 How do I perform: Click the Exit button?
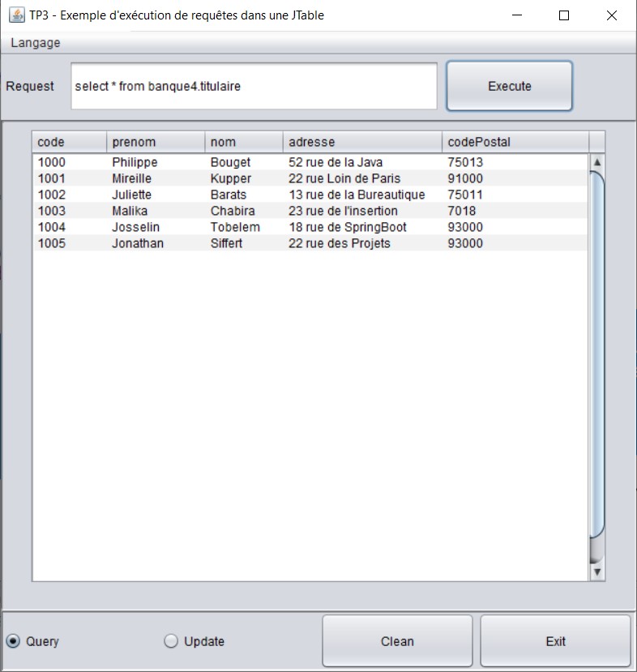pyautogui.click(x=555, y=641)
